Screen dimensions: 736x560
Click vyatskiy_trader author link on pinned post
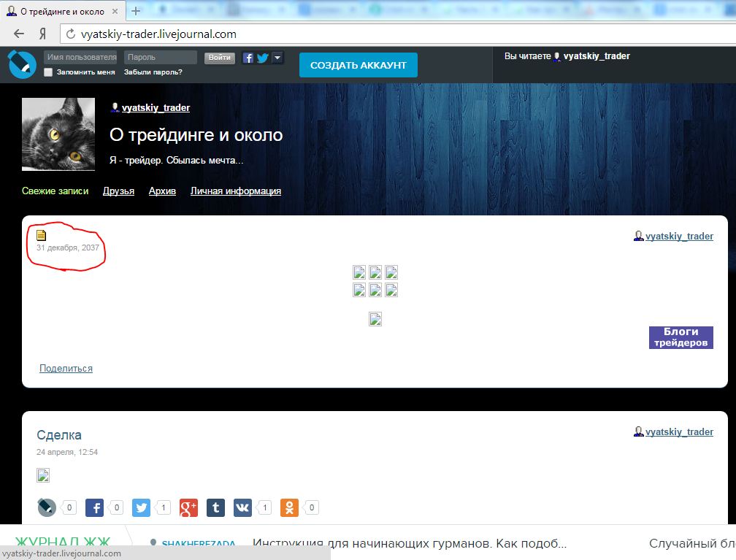click(x=679, y=236)
